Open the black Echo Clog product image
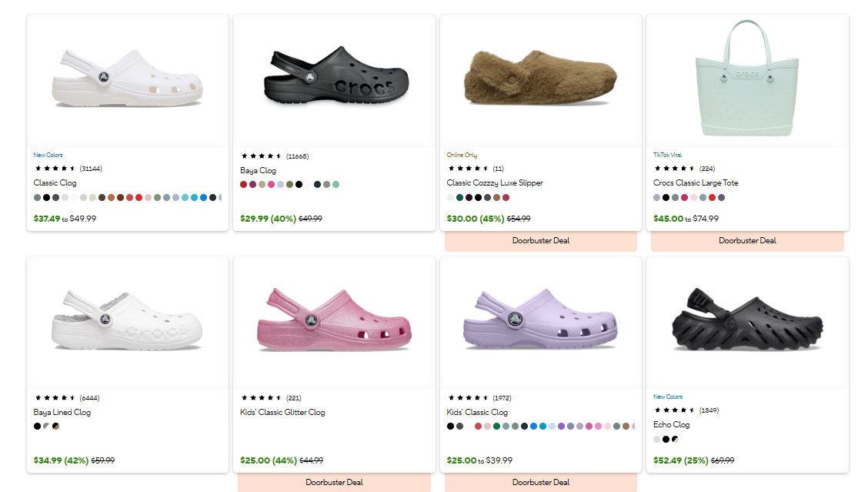 747,322
